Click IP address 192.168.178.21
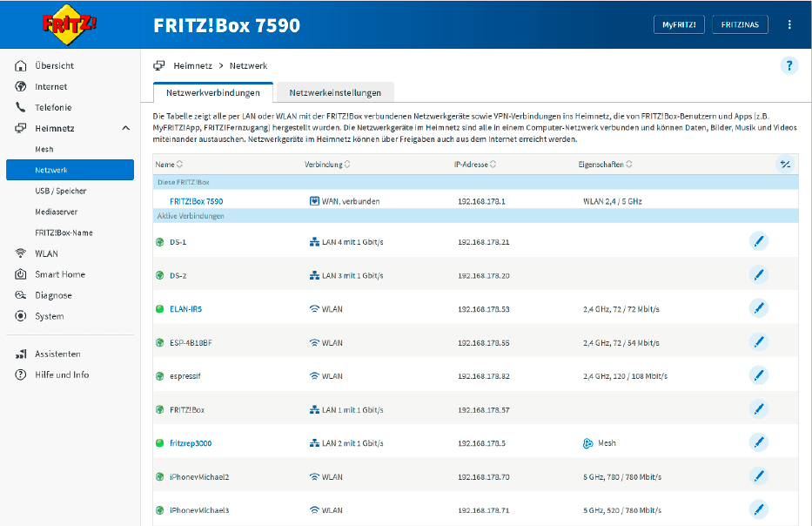Screen dimensions: 812x526 [484, 242]
